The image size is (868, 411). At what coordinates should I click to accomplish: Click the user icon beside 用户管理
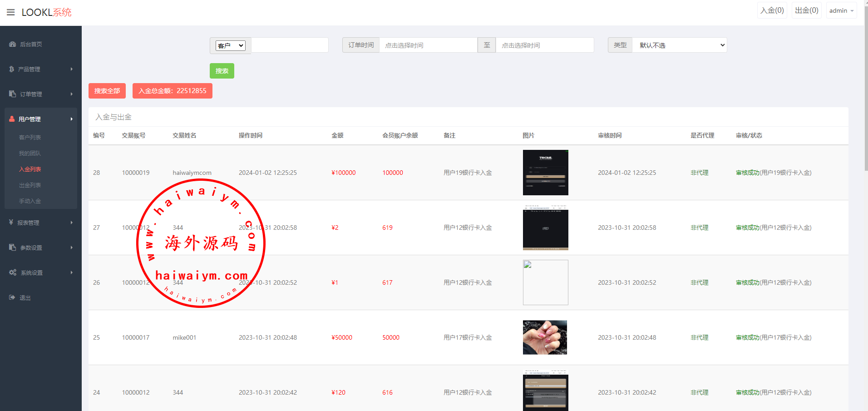coord(12,119)
